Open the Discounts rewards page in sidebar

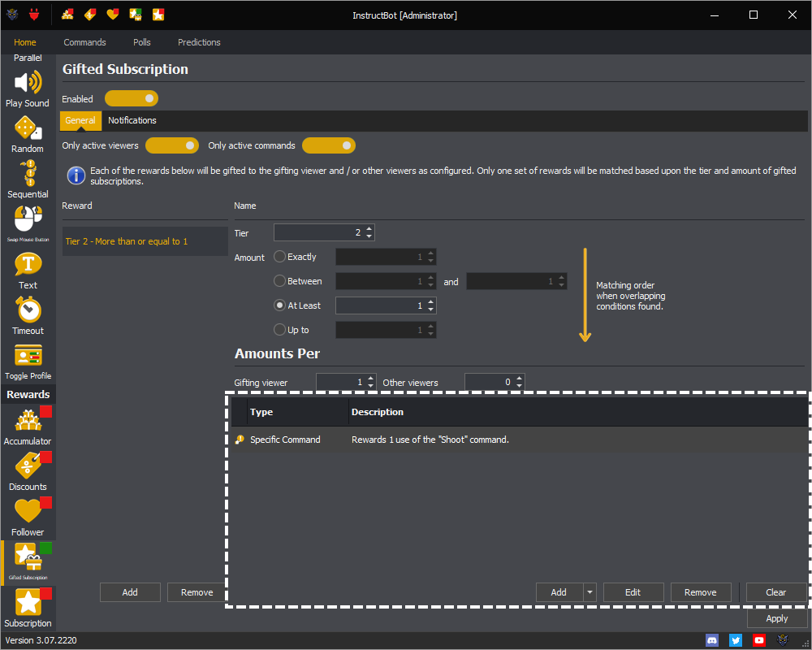click(x=28, y=473)
